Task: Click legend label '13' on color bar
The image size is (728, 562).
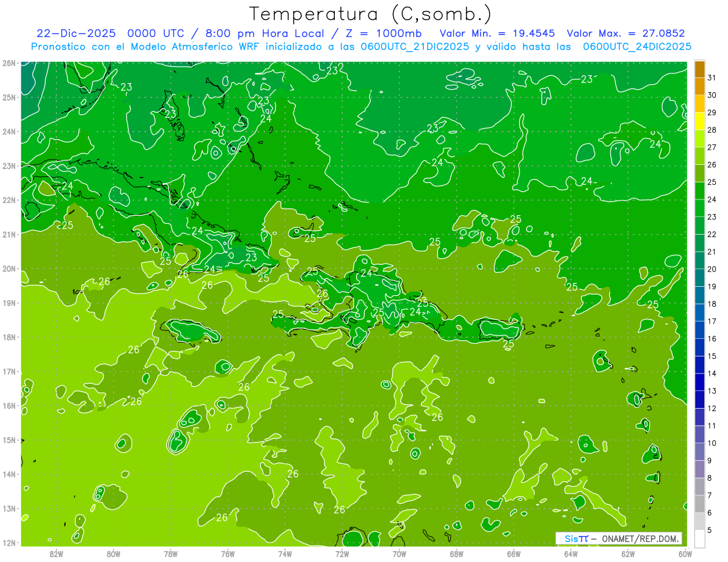Action: (712, 391)
